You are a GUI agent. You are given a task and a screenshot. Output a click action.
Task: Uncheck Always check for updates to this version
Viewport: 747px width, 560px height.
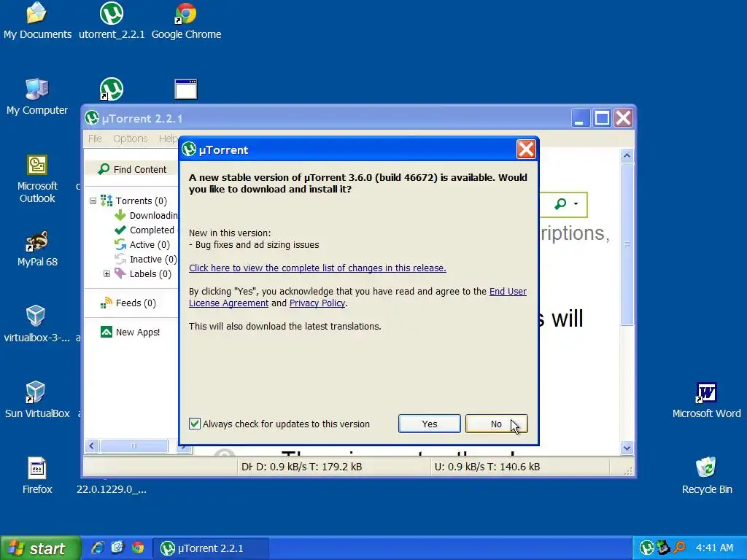coord(194,424)
